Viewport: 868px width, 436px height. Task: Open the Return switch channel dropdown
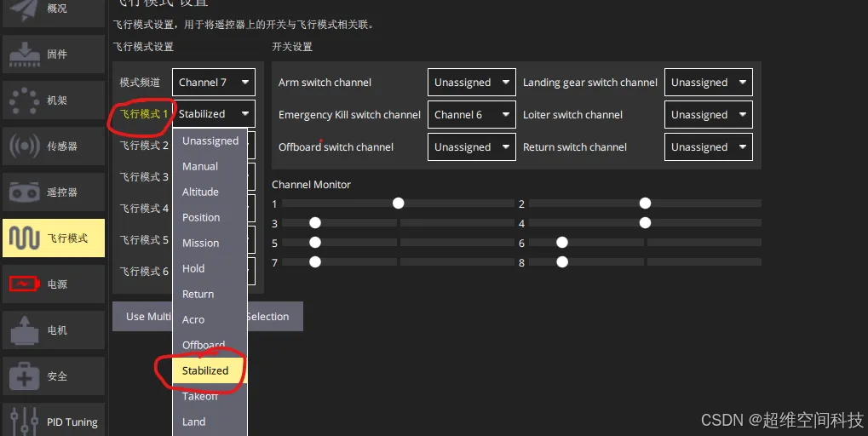[709, 147]
